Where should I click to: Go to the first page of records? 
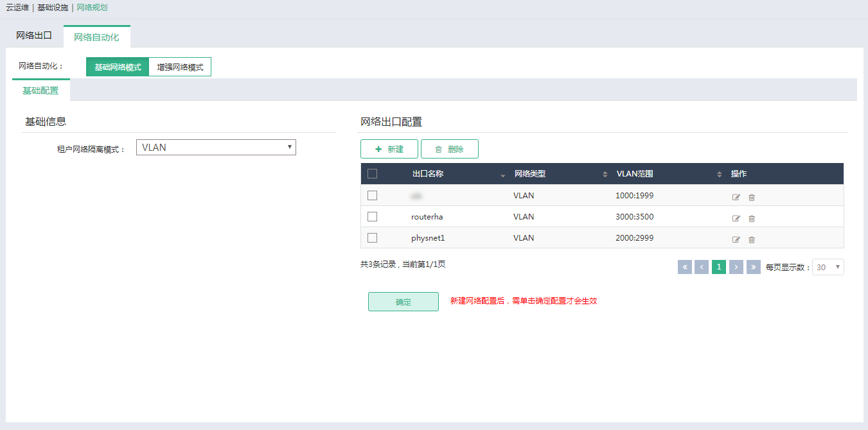(x=685, y=267)
